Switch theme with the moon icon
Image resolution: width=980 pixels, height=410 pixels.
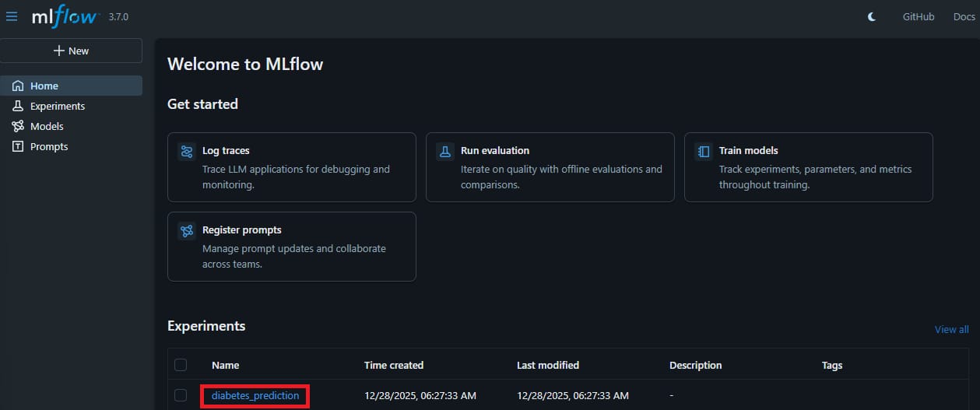tap(872, 16)
